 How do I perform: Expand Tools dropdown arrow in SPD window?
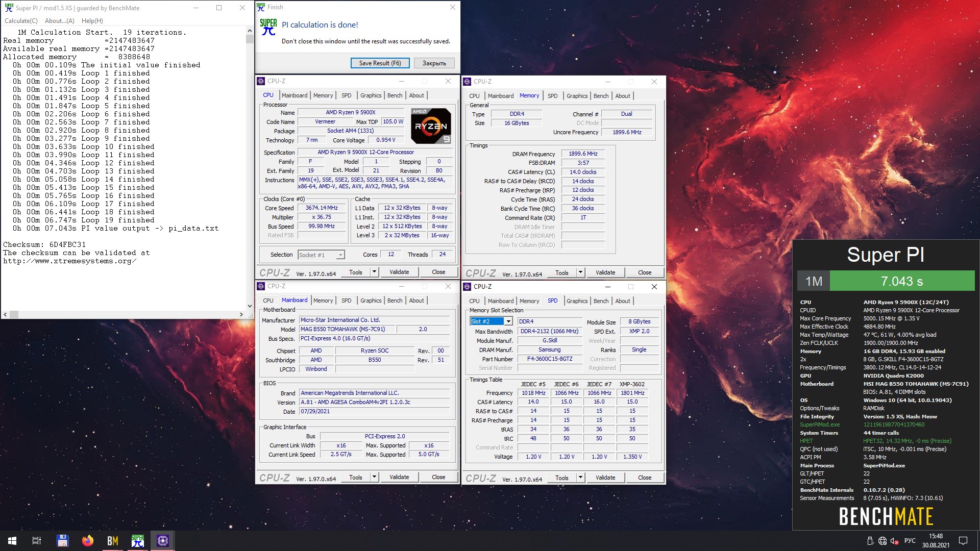click(580, 478)
